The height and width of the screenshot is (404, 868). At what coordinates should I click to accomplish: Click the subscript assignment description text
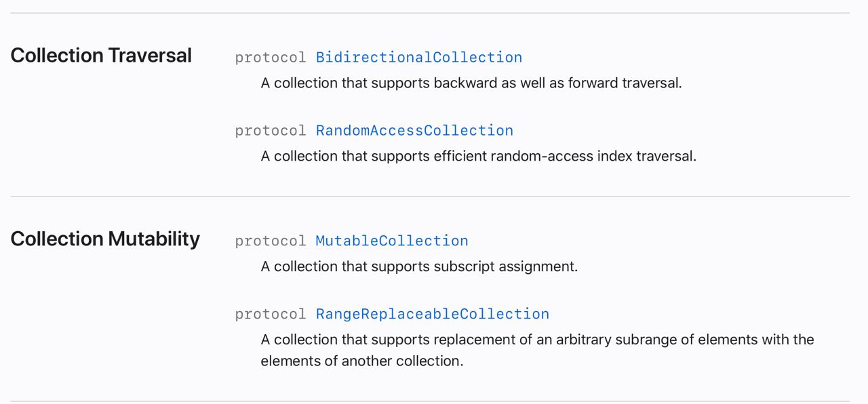coord(419,267)
